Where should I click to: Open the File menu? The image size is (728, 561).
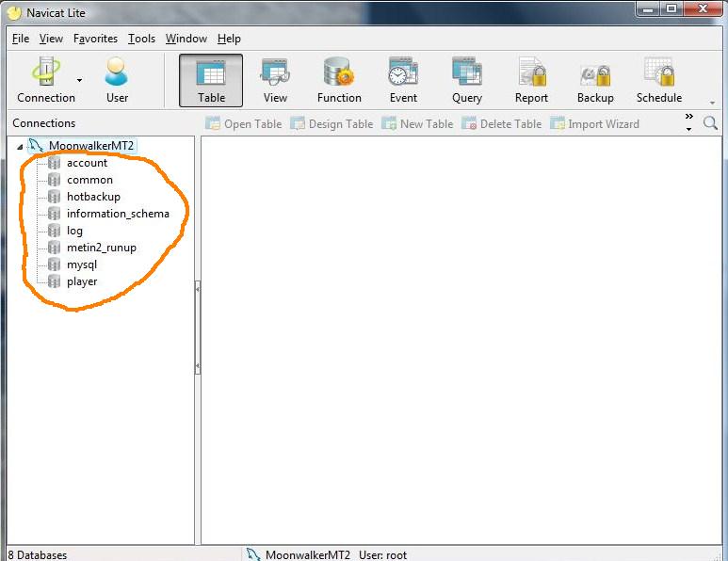21,39
